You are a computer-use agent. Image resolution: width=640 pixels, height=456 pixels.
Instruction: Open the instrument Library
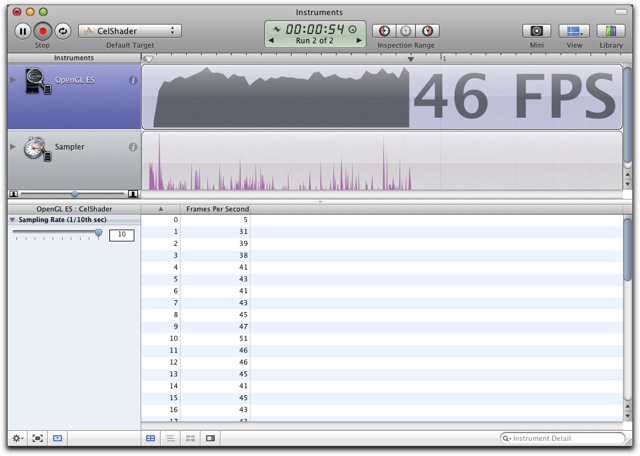(x=611, y=31)
